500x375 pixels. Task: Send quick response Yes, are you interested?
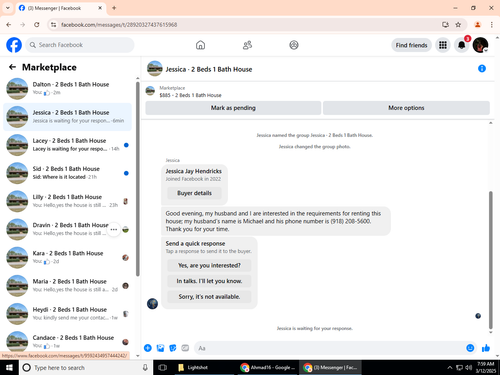click(x=209, y=265)
